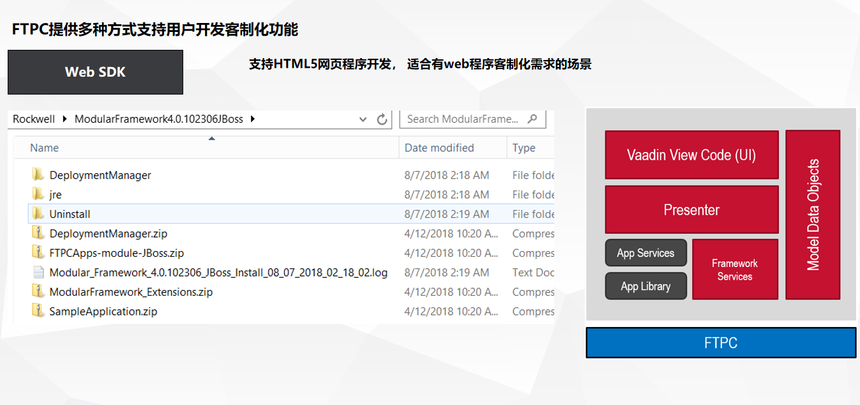Image resolution: width=860 pixels, height=405 pixels.
Task: Click date modified of jre folder
Action: (x=447, y=194)
